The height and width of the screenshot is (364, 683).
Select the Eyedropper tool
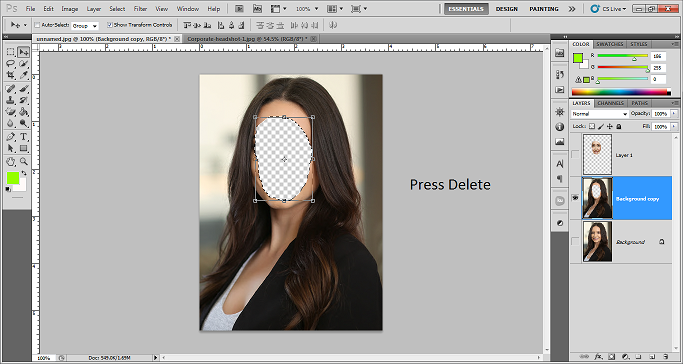pyautogui.click(x=24, y=75)
